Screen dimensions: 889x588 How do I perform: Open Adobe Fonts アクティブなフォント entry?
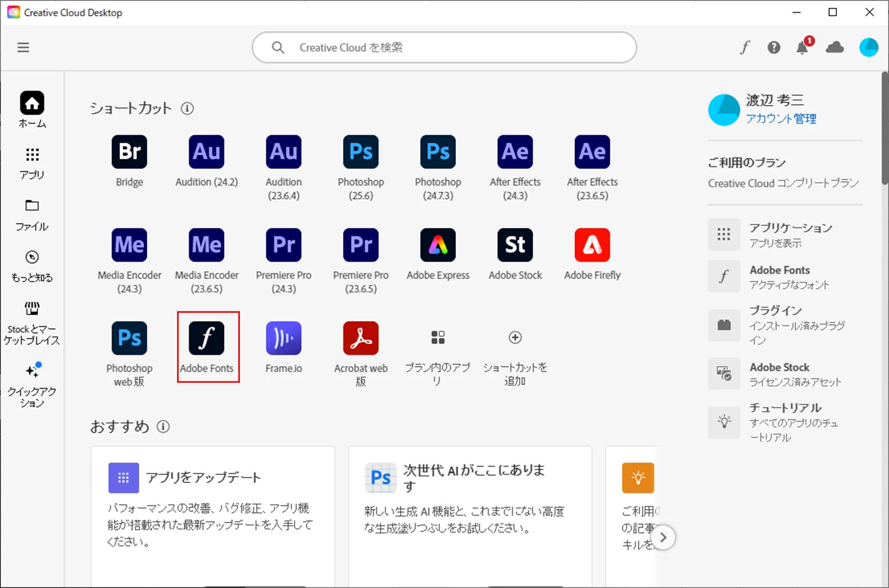785,277
